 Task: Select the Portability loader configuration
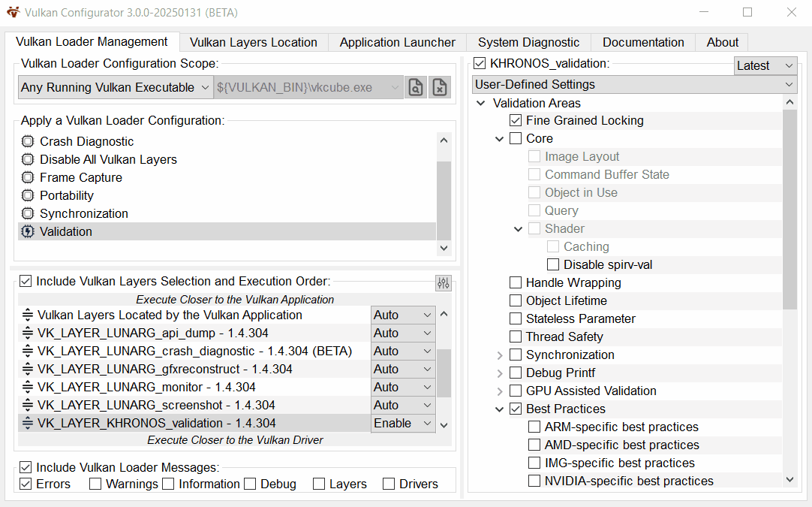pos(67,195)
